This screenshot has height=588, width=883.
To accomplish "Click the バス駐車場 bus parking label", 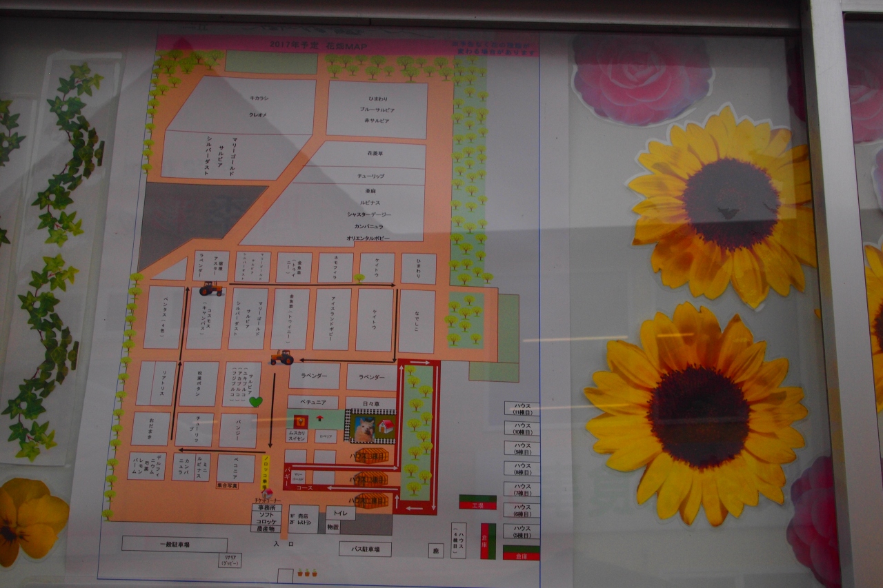I will pos(365,549).
